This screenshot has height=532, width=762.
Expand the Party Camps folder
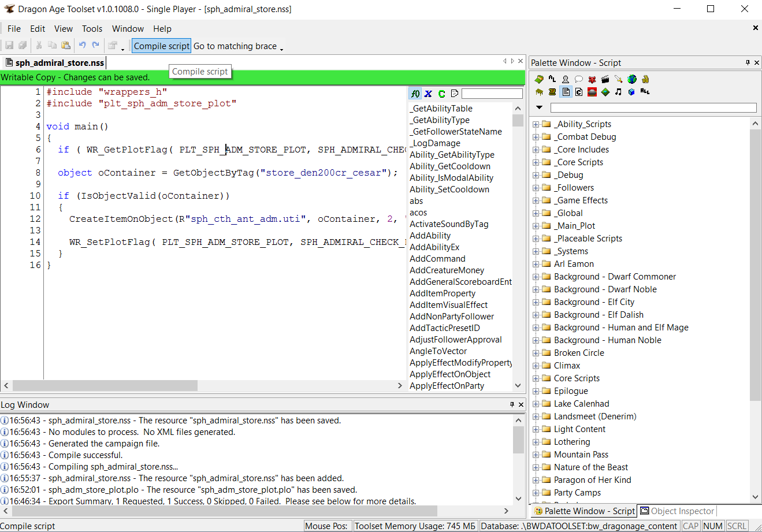point(536,493)
